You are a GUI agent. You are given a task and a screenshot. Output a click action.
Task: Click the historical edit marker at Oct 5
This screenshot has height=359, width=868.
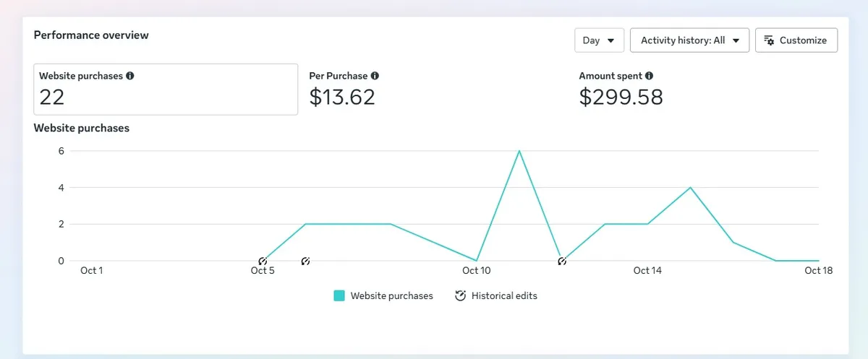263,261
